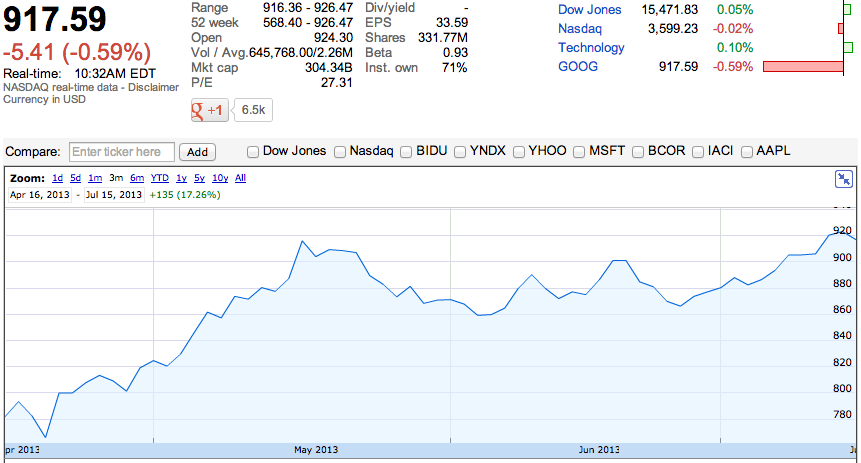This screenshot has height=463, width=861.
Task: Toggle the BCOR comparison checkbox
Action: click(638, 152)
